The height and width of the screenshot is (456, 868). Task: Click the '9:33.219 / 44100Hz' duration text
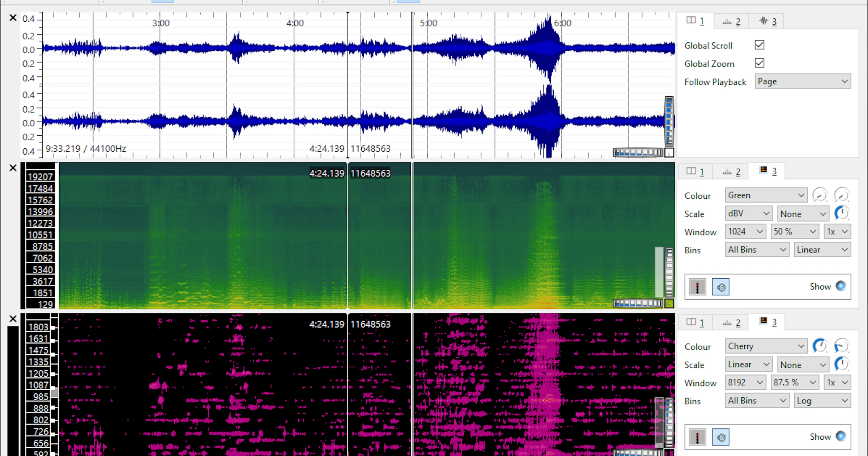tap(86, 149)
